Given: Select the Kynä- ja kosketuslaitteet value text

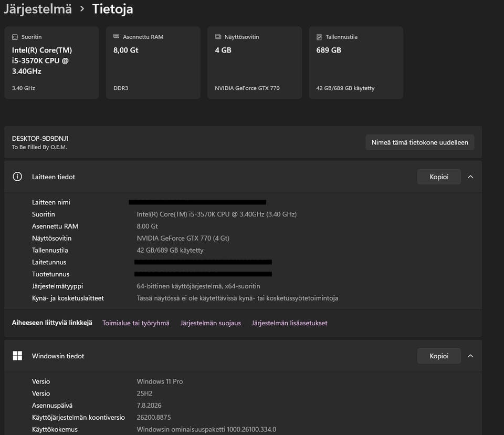Looking at the screenshot, I should pyautogui.click(x=237, y=298).
